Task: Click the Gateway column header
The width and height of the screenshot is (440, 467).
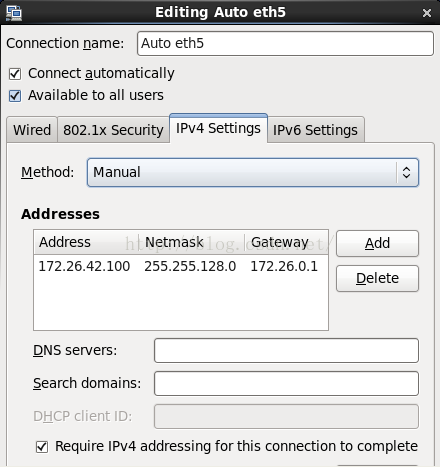Action: coord(287,242)
